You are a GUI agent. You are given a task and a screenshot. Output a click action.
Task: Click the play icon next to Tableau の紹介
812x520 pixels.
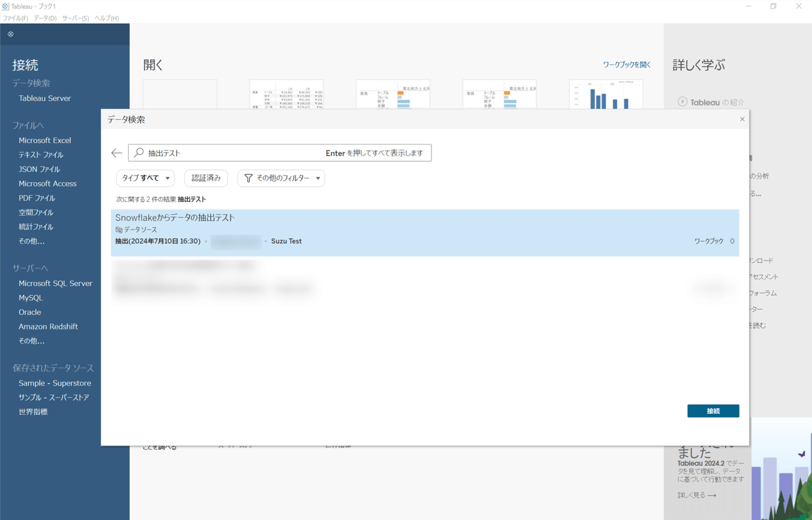(x=682, y=102)
